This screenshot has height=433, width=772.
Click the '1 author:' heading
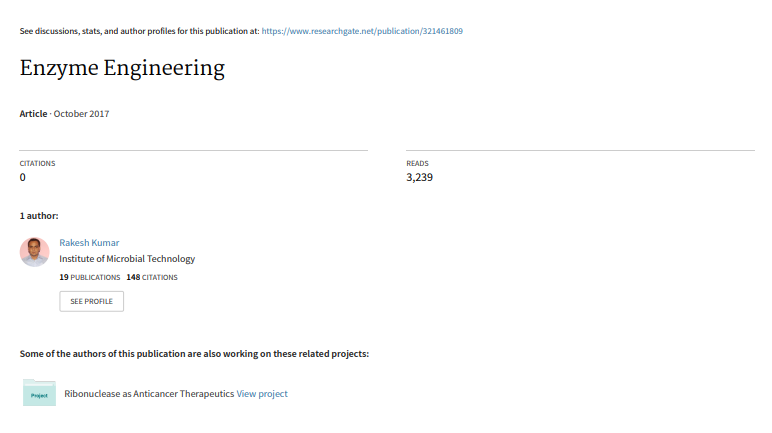39,216
